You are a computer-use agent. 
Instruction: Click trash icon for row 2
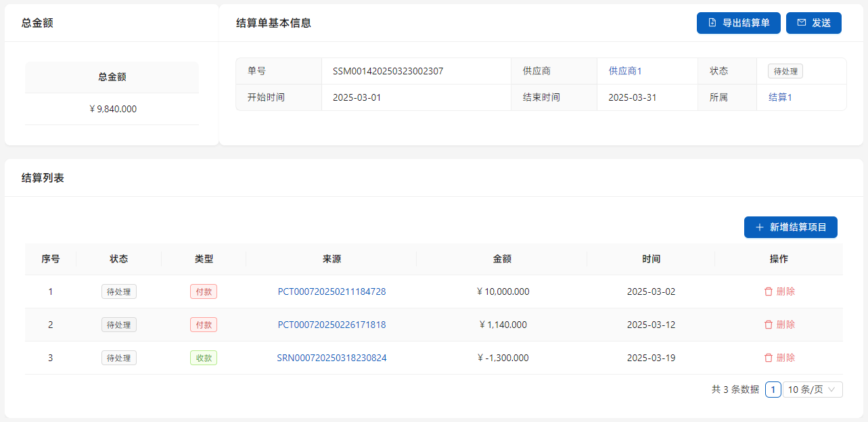[x=768, y=325]
